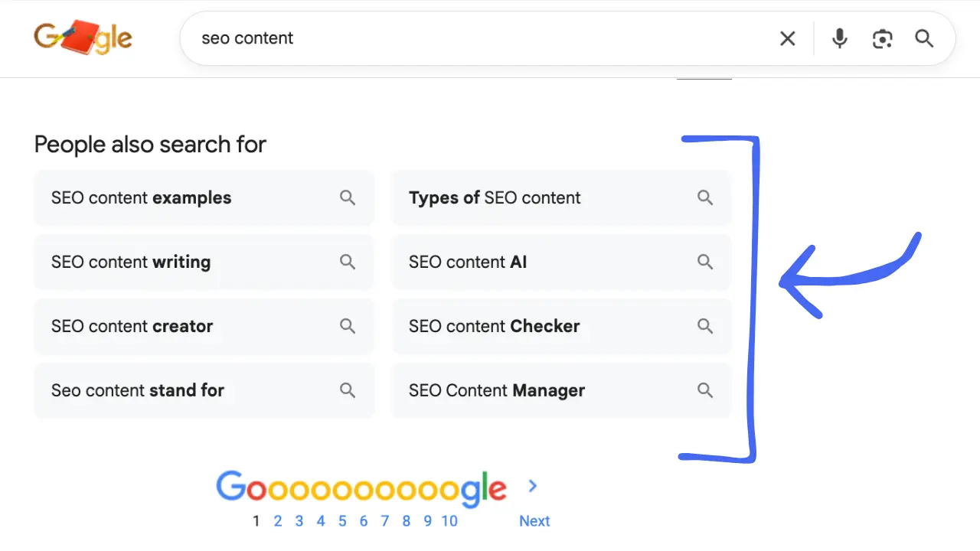Click the Goooooooooogle pagination logo
This screenshot has width=980, height=551.
point(361,488)
